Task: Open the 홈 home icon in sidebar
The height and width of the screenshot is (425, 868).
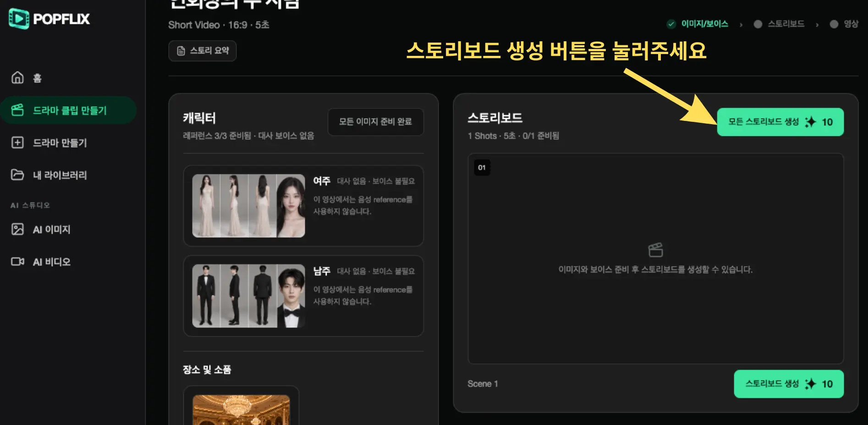Action: 17,78
